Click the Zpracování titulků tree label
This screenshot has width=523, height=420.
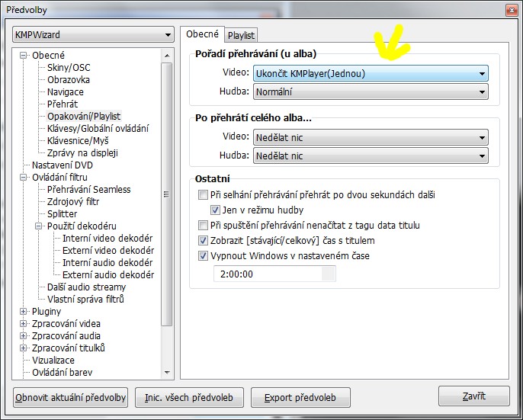point(69,348)
